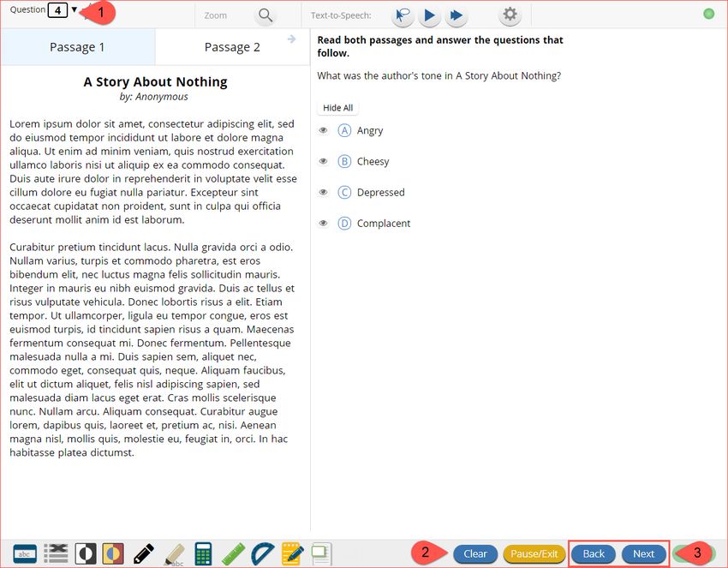This screenshot has height=568, width=728.
Task: Click the 'Angry' answer text
Action: pos(370,130)
